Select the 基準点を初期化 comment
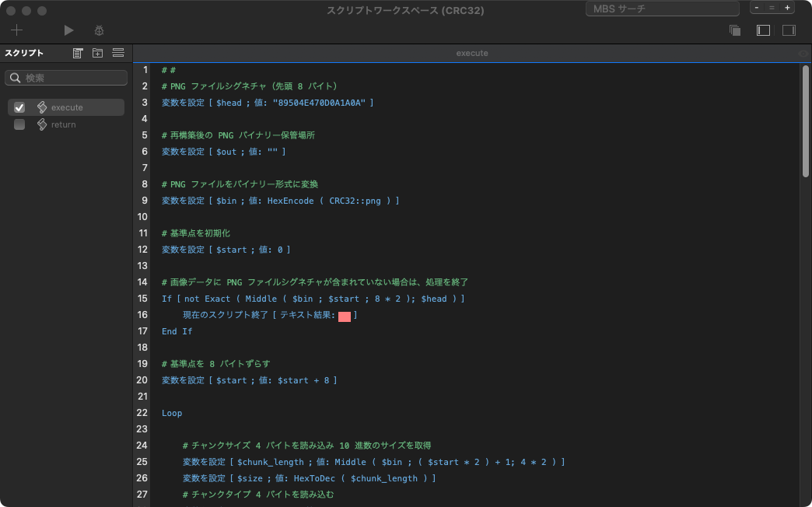The height and width of the screenshot is (507, 812). 196,233
